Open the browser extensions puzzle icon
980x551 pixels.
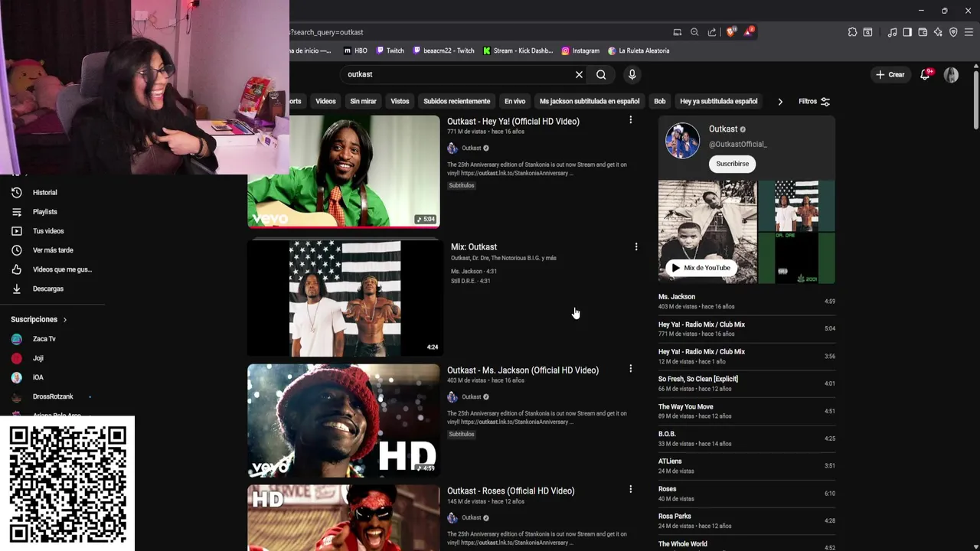point(852,32)
